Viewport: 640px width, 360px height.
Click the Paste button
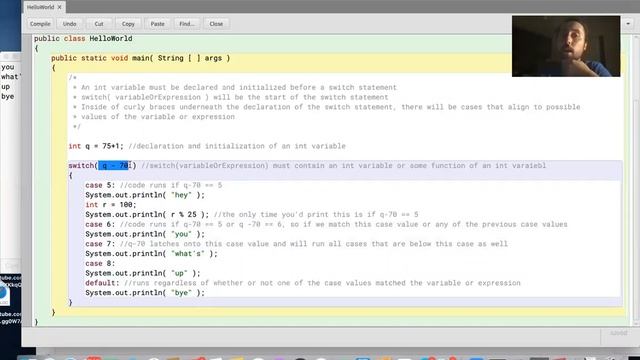158,24
